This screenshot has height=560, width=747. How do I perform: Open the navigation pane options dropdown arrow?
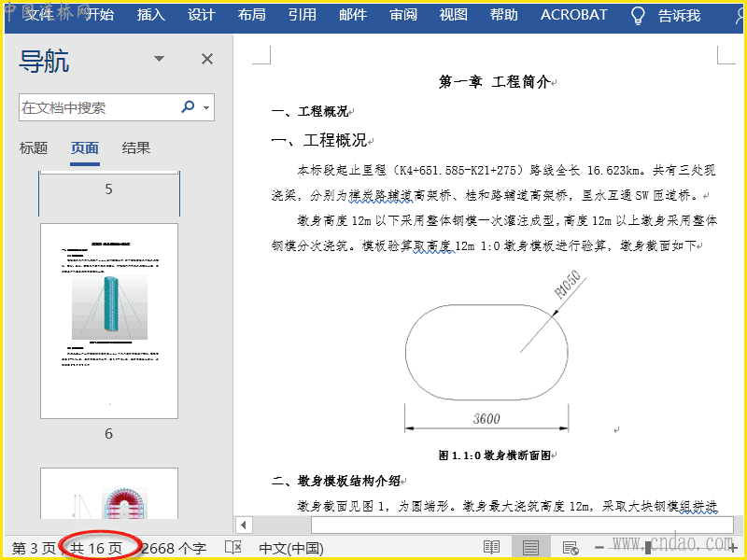[159, 59]
